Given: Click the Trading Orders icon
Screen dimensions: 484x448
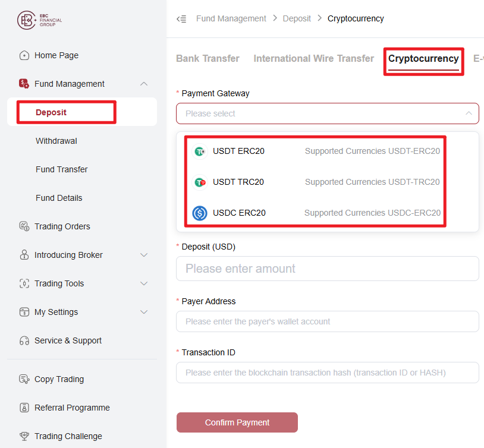Looking at the screenshot, I should [24, 226].
